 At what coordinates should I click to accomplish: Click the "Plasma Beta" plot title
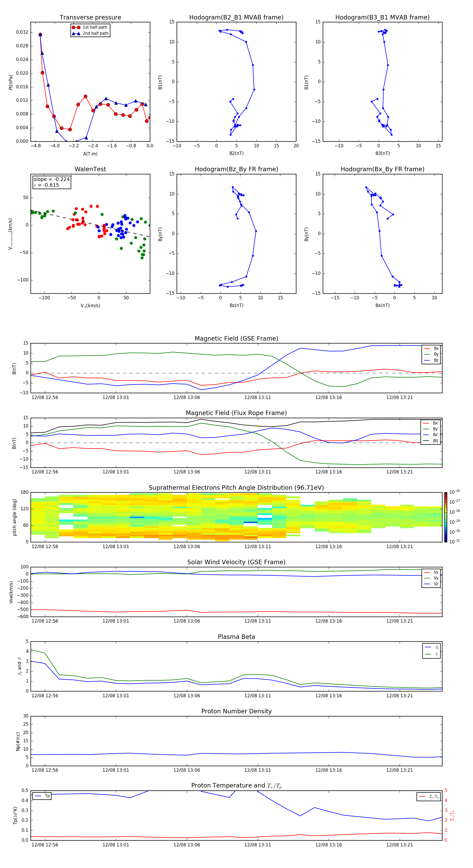pyautogui.click(x=236, y=637)
